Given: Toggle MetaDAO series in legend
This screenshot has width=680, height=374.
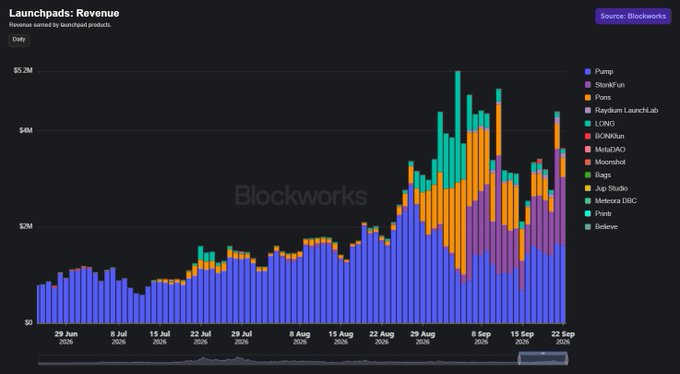Looking at the screenshot, I should pos(605,149).
